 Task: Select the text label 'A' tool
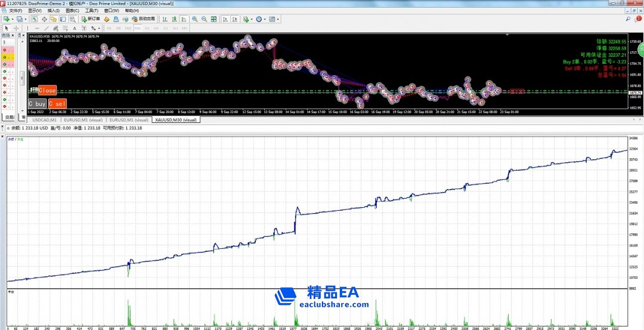[x=76, y=28]
